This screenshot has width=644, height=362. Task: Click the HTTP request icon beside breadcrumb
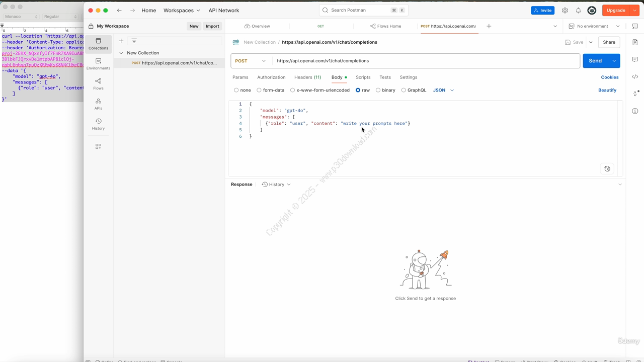(235, 42)
